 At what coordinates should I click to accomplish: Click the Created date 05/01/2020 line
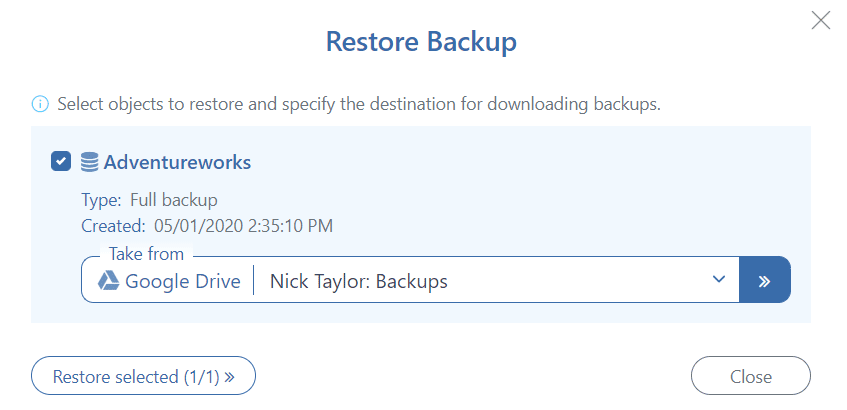(x=206, y=226)
